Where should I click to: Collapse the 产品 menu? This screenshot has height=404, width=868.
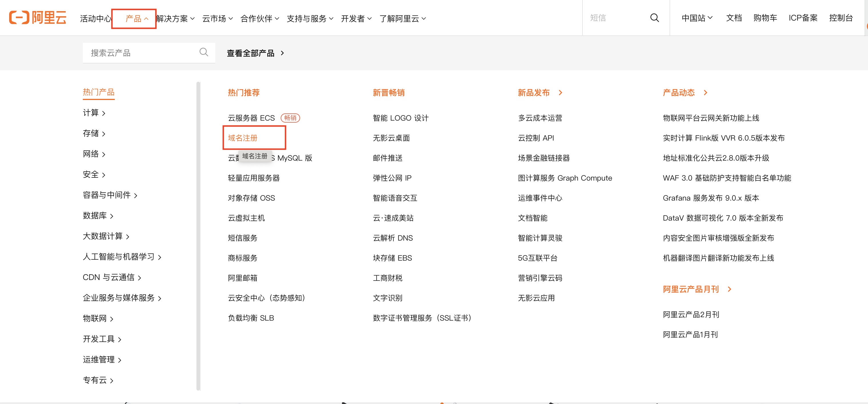[x=137, y=19]
